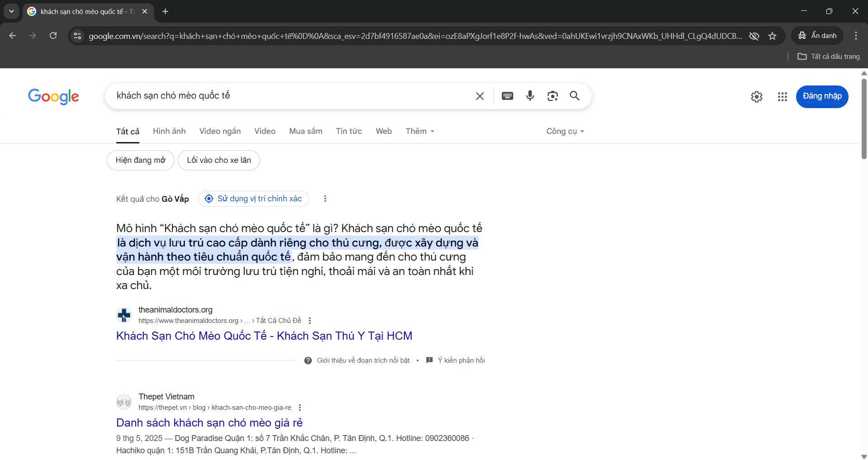The width and height of the screenshot is (868, 460).
Task: Close the khách sạn chó mèo tab
Action: pos(145,11)
